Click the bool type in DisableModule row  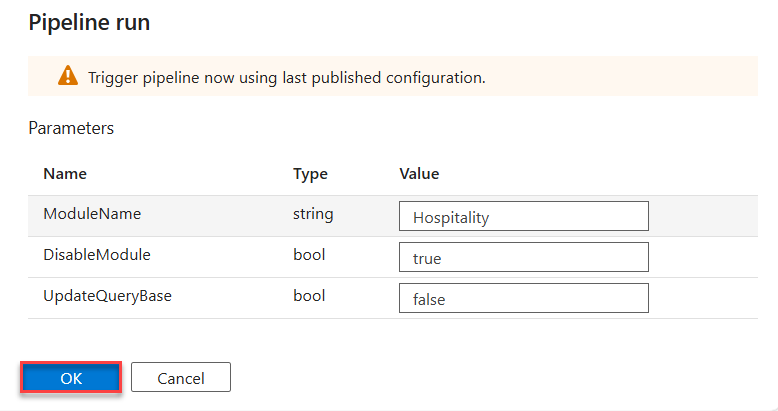point(309,255)
